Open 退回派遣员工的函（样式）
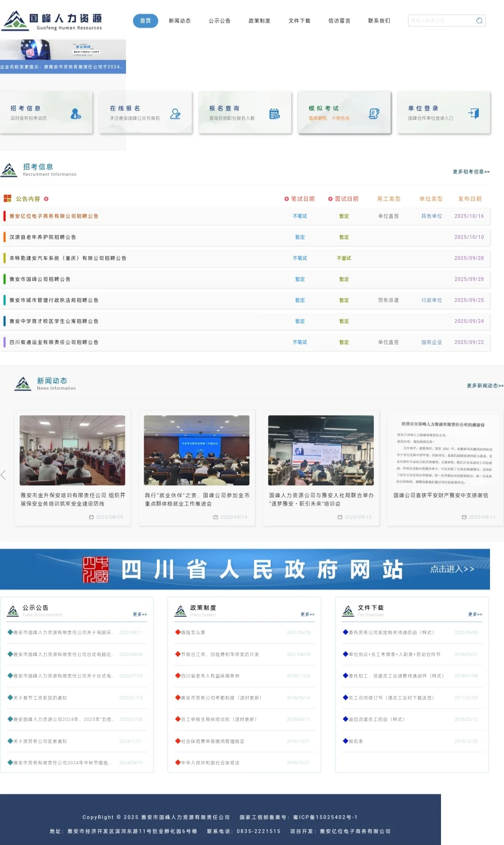504x845 pixels. pos(377,719)
